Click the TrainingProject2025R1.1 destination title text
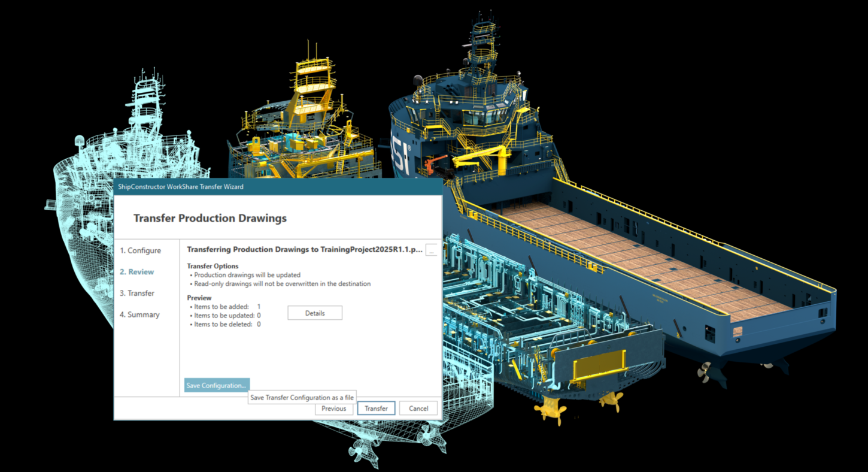Image resolution: width=868 pixels, height=472 pixels. (x=305, y=249)
